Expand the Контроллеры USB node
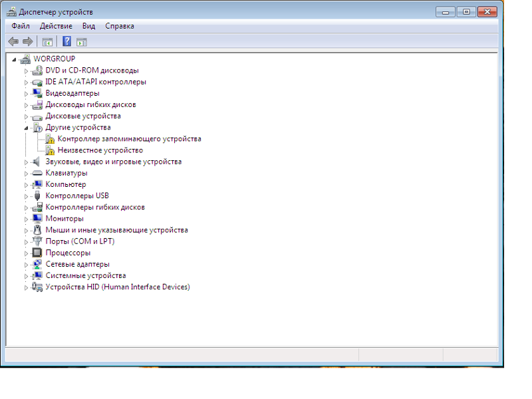This screenshot has height=399, width=532. pos(26,196)
